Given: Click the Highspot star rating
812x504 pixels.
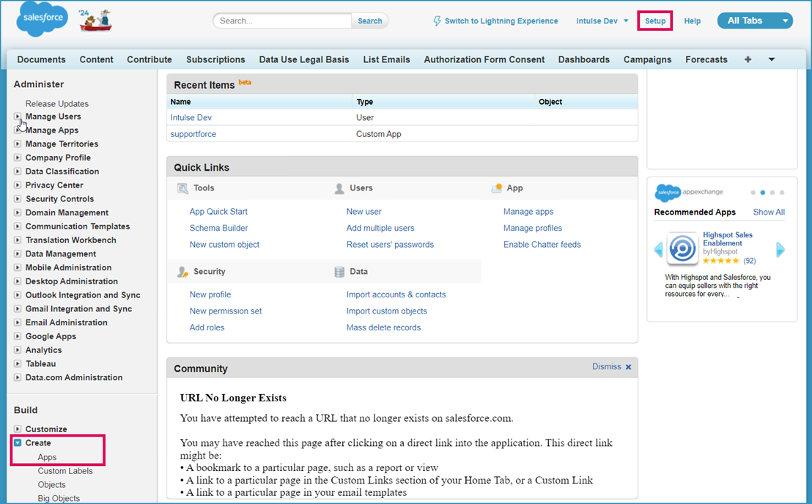Looking at the screenshot, I should coord(720,261).
